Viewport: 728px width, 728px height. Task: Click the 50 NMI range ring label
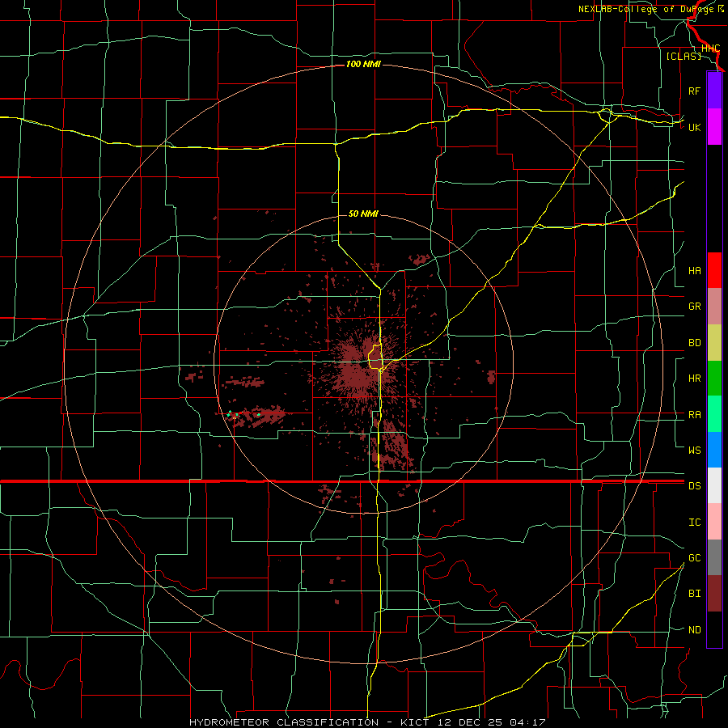(363, 214)
